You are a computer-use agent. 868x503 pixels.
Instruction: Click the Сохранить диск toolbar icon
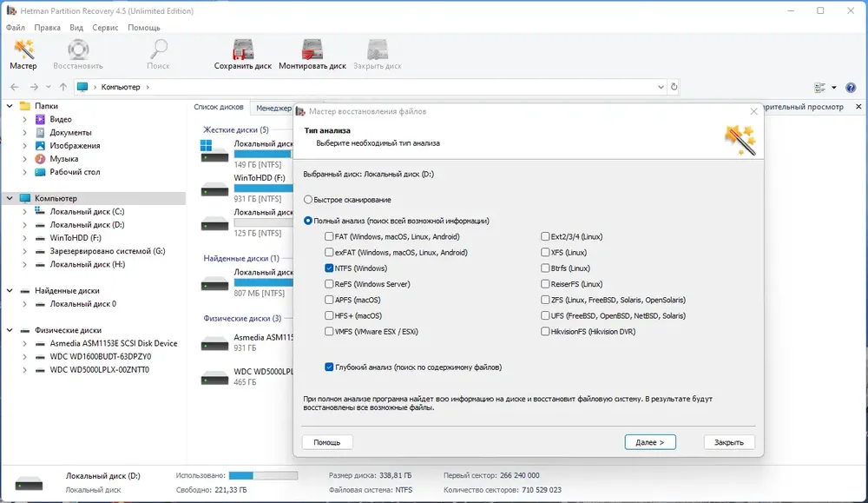[242, 55]
